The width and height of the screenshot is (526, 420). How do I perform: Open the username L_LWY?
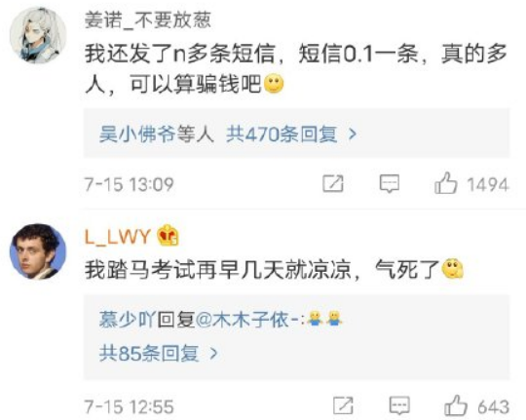click(117, 237)
